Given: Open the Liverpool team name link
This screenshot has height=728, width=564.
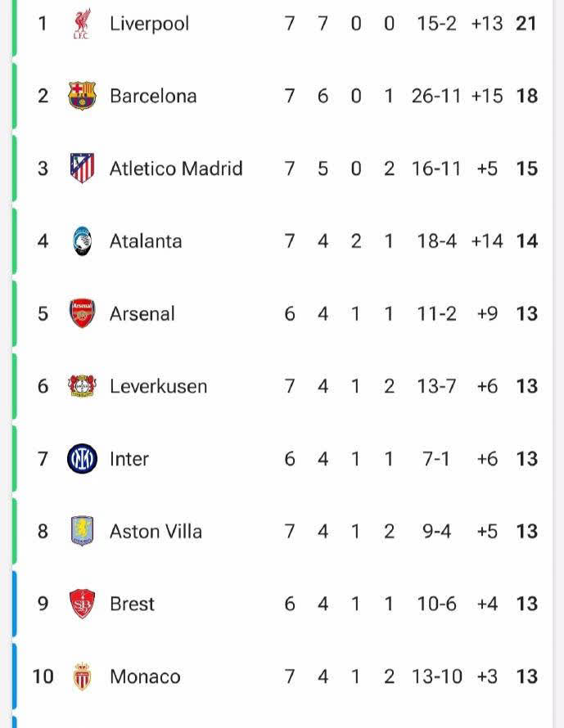Looking at the screenshot, I should (x=149, y=24).
